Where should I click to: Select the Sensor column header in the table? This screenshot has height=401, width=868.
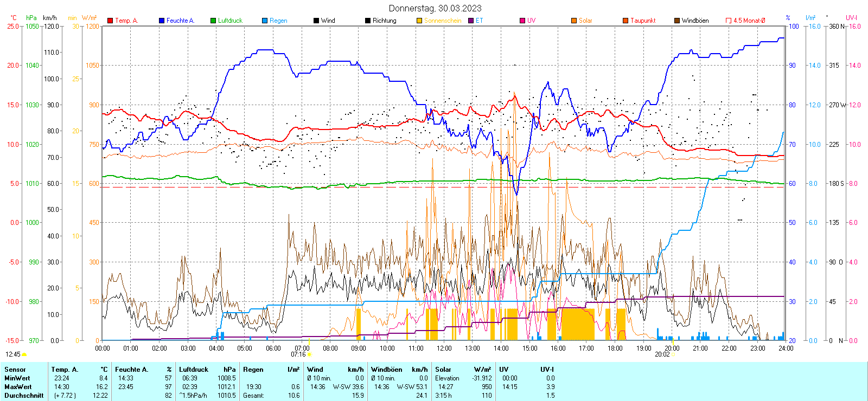pos(15,370)
